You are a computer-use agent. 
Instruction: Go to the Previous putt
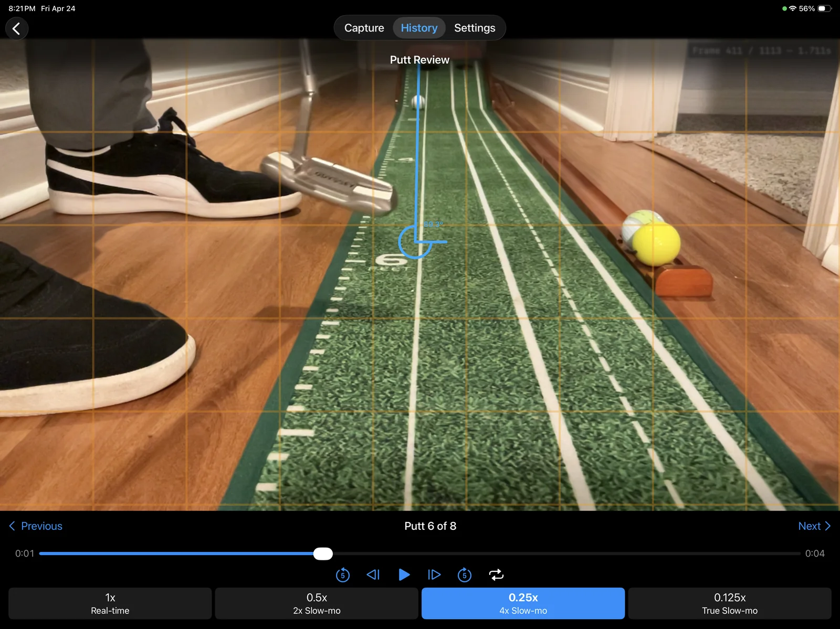click(x=35, y=526)
